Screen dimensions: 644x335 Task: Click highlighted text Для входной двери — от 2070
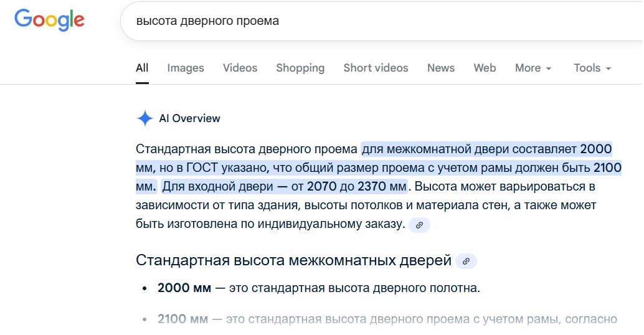tap(249, 186)
